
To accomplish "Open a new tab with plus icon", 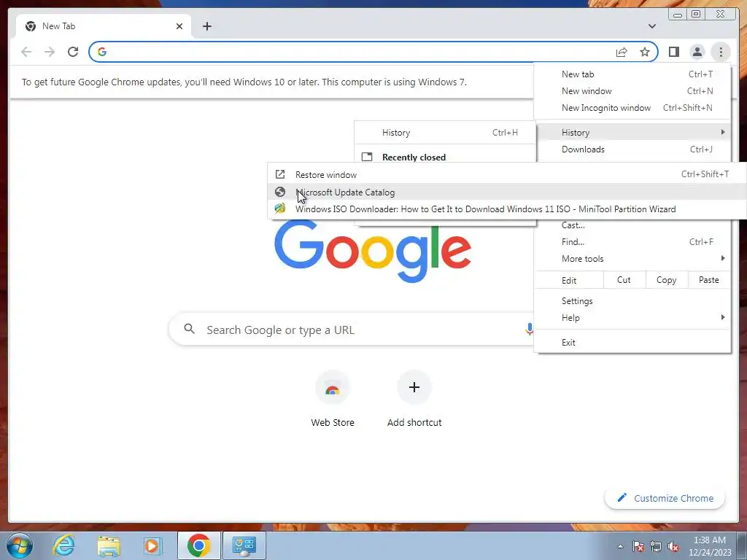I will (206, 26).
